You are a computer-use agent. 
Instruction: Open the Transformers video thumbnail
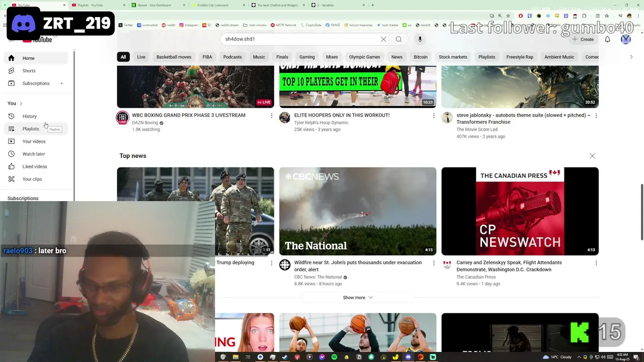point(520,87)
